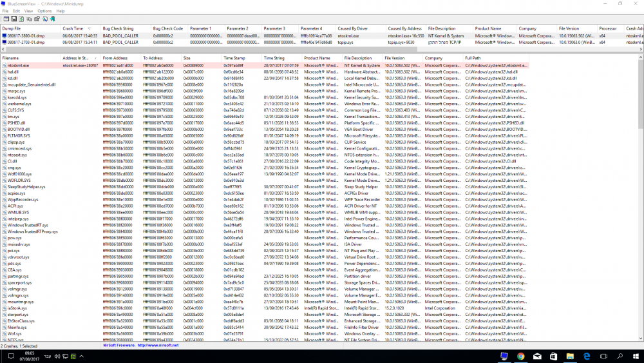This screenshot has height=363, width=644.
Task: Select the 080617-2703-01.dmp file icon
Action: [4, 43]
